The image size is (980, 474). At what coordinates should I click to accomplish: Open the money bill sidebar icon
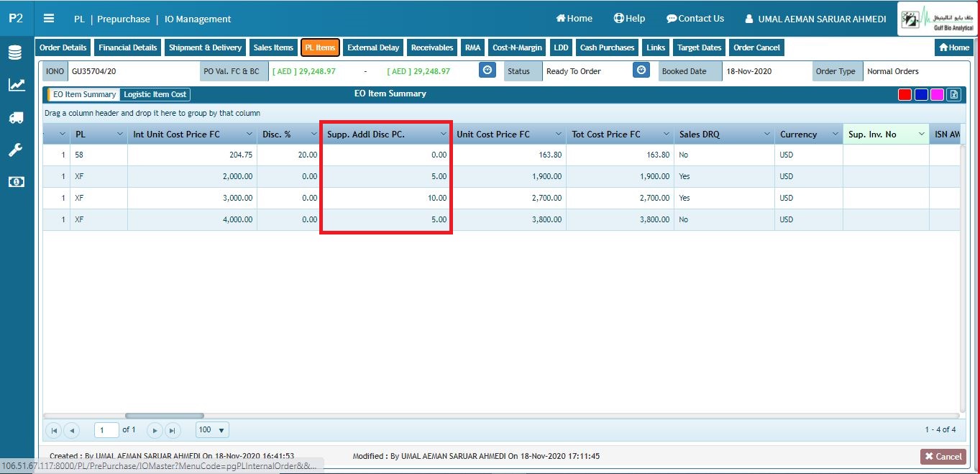(16, 182)
